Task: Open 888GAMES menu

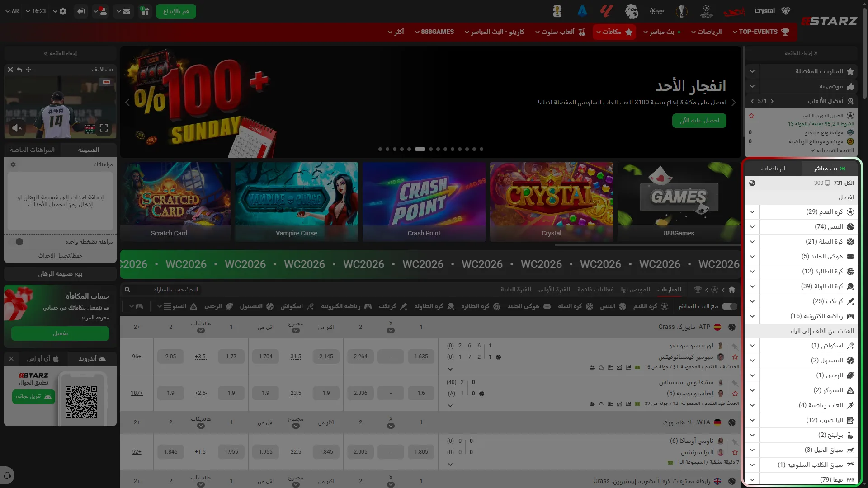Action: 434,32
